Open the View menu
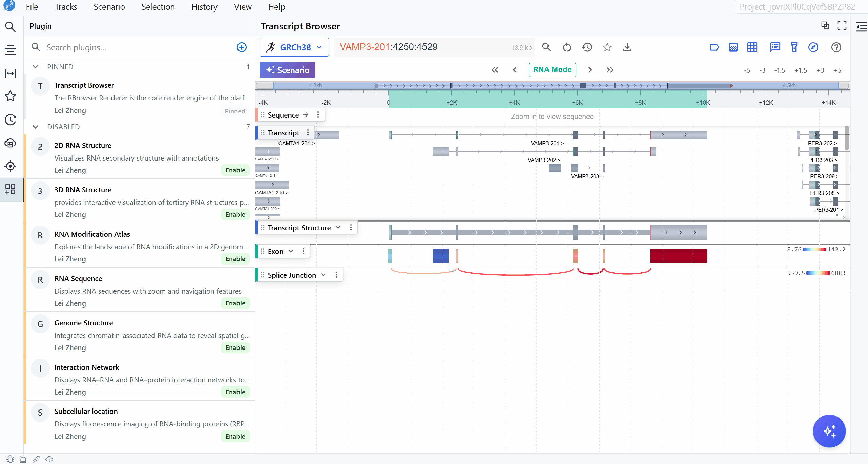Viewport: 868px width, 464px height. [243, 7]
